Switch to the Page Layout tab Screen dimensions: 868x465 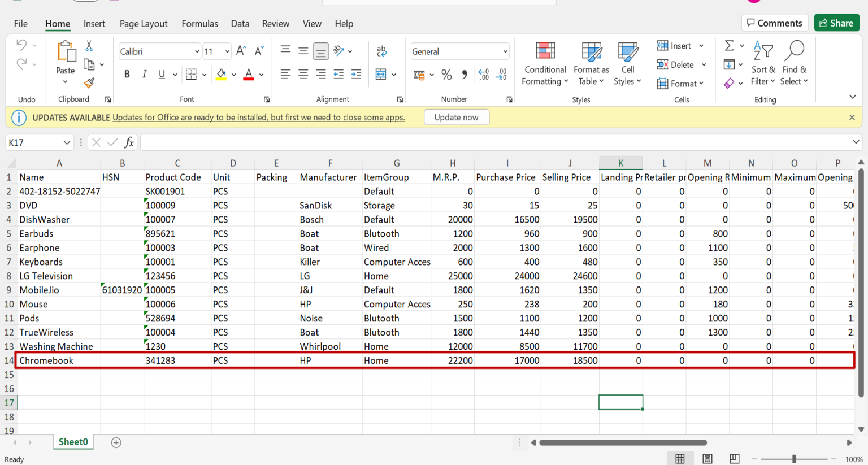point(144,24)
